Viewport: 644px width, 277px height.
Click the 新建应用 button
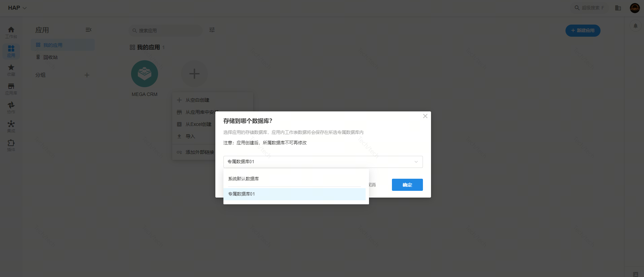[582, 31]
